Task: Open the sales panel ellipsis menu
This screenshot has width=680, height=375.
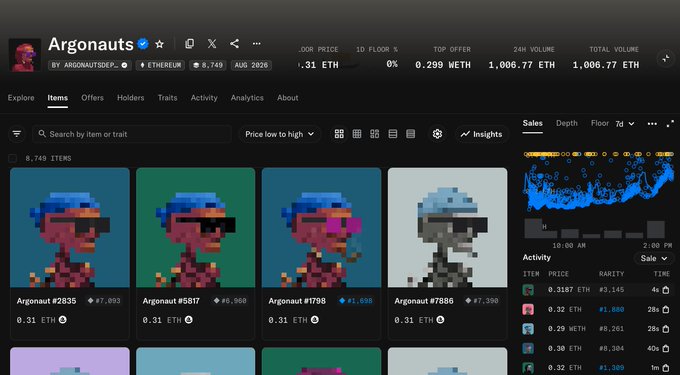Action: [x=652, y=124]
